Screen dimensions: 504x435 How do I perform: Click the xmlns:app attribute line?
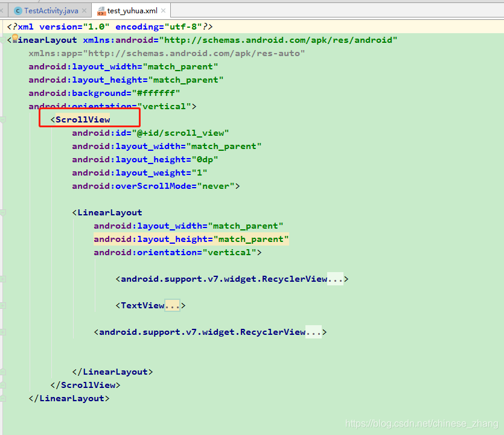167,53
